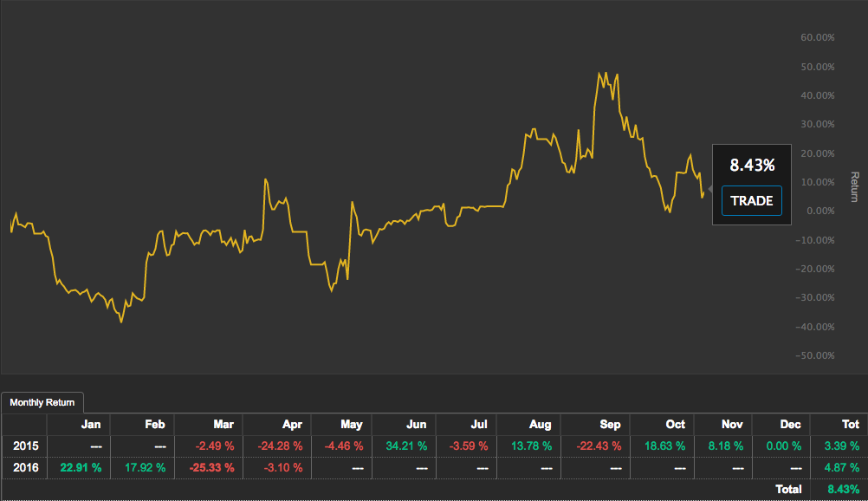Click the Dec column header
This screenshot has height=501, width=868.
(x=791, y=425)
